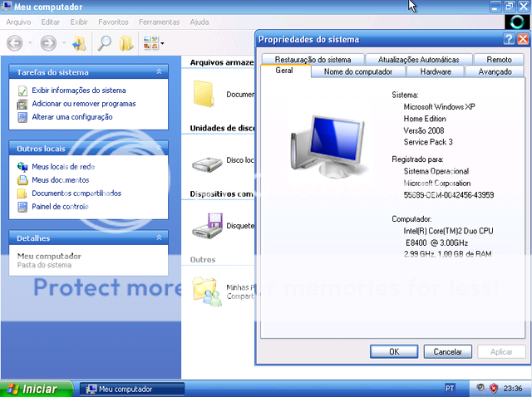Open the Restauração do sistema tab

click(313, 59)
